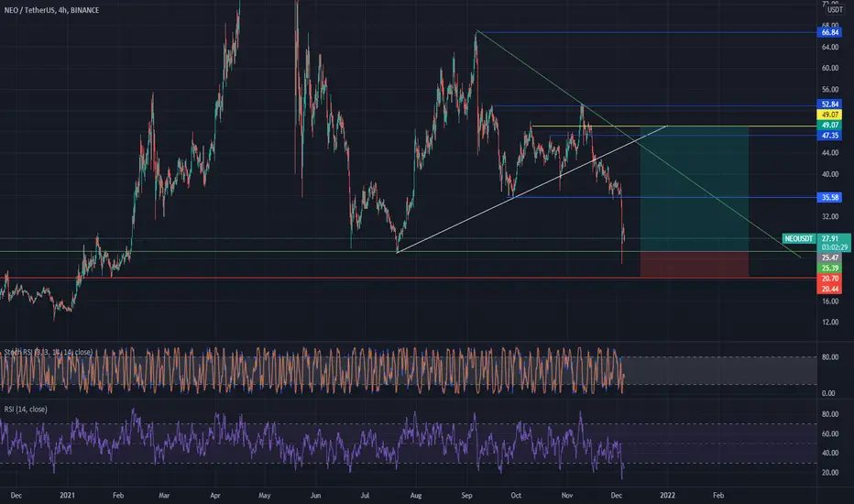Select the green profit zone of the long position

coord(695,189)
